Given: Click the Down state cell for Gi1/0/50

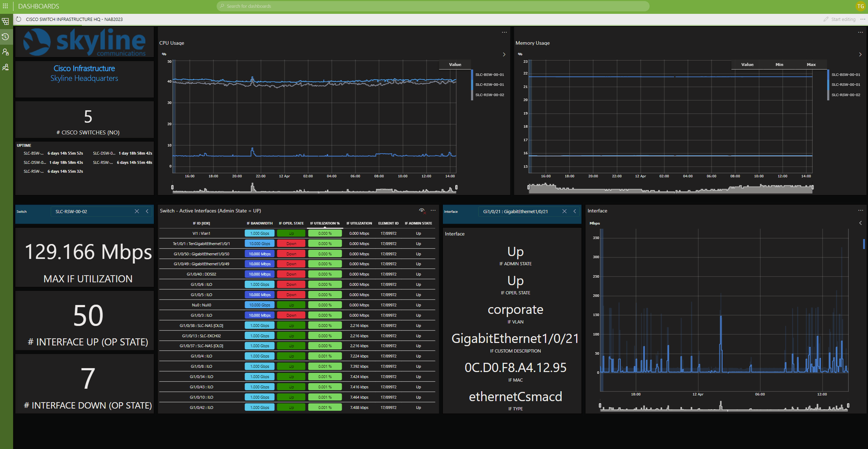Looking at the screenshot, I should (x=291, y=254).
